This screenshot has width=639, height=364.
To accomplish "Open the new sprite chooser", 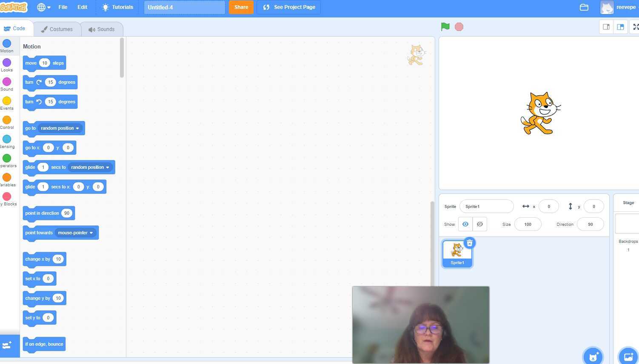I will (593, 356).
